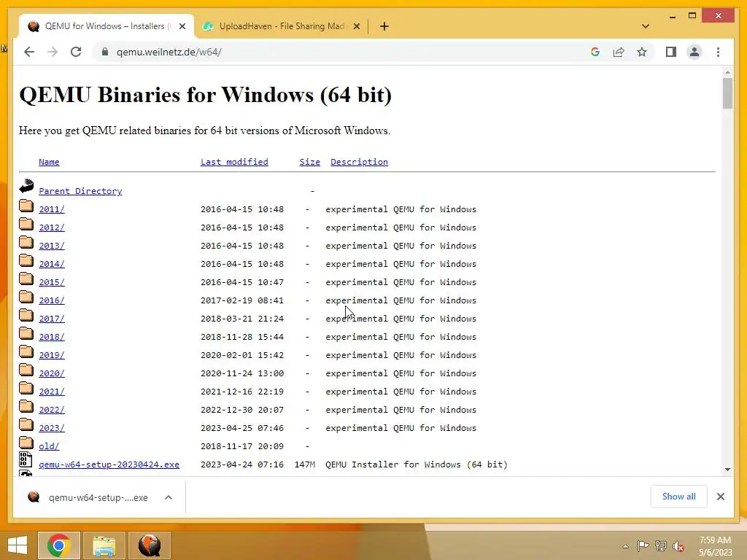Image resolution: width=747 pixels, height=560 pixels.
Task: Open the 2021/ folder link
Action: click(52, 392)
